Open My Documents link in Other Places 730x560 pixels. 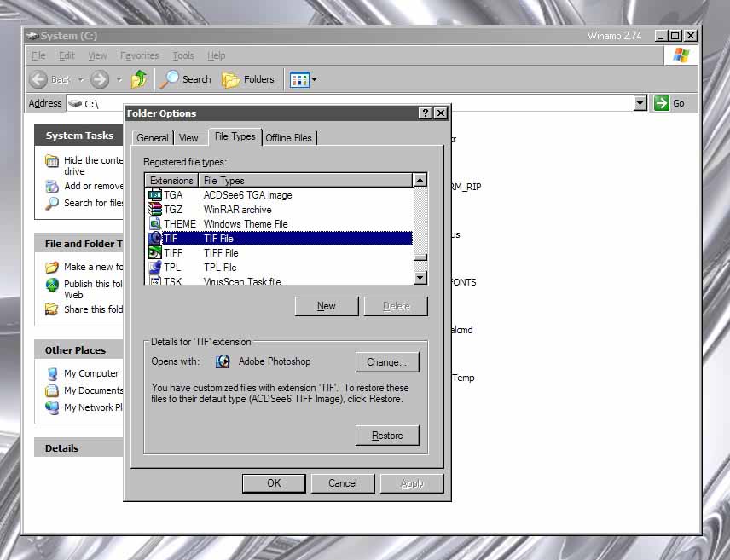pos(94,390)
